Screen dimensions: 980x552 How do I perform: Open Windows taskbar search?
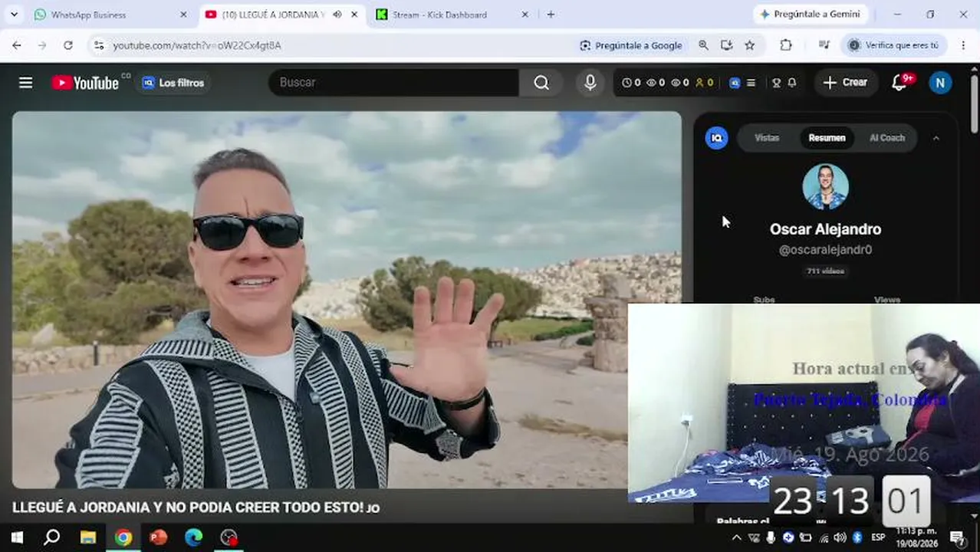(x=51, y=537)
